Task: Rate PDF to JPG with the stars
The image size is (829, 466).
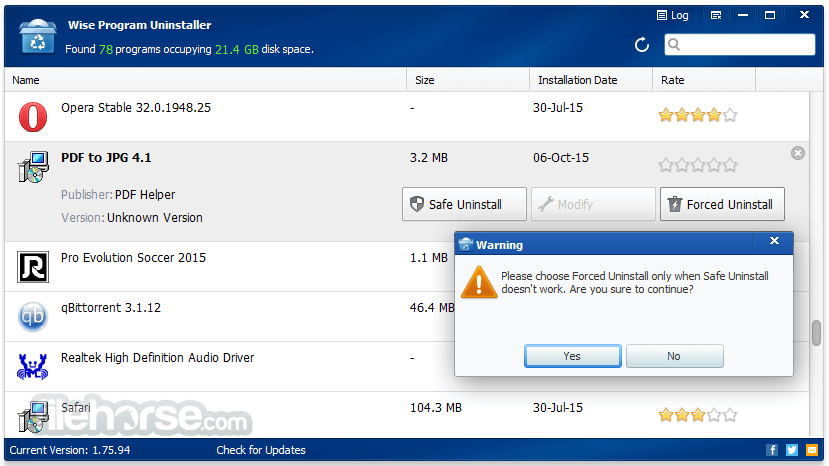Action: [697, 165]
